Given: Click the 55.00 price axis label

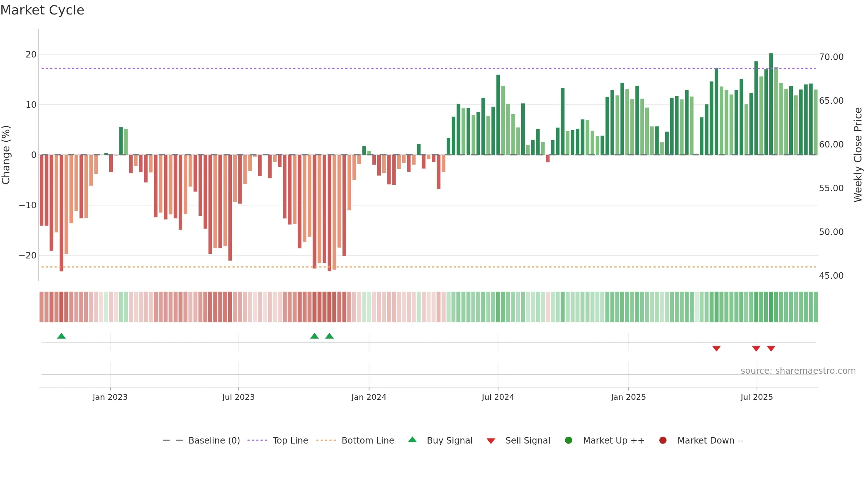Looking at the screenshot, I should click(831, 188).
